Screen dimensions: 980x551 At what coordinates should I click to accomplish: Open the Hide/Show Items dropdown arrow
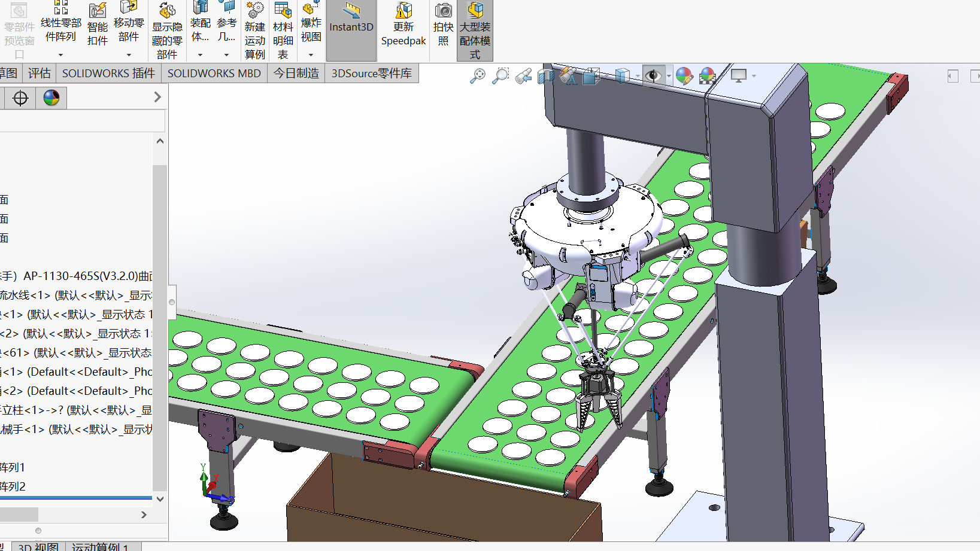668,76
